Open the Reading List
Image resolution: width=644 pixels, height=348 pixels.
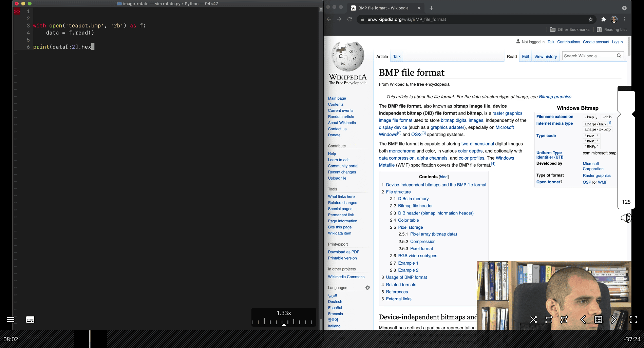click(x=612, y=29)
